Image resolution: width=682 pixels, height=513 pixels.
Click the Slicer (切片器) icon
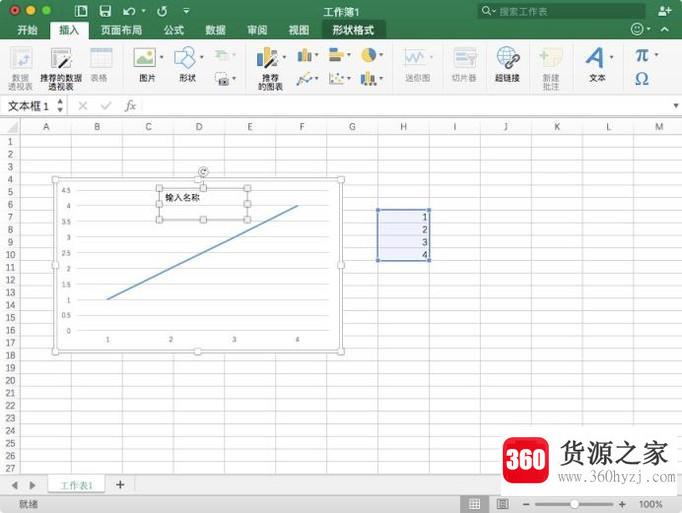pyautogui.click(x=465, y=58)
